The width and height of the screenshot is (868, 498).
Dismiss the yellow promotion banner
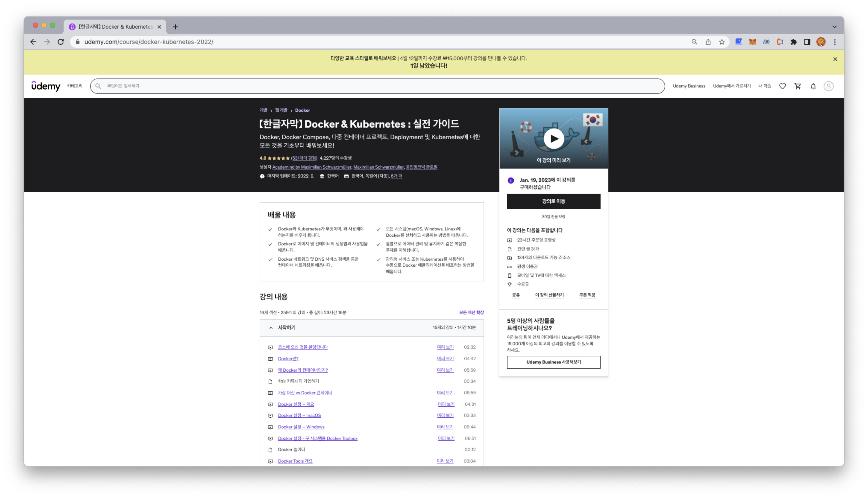point(835,59)
